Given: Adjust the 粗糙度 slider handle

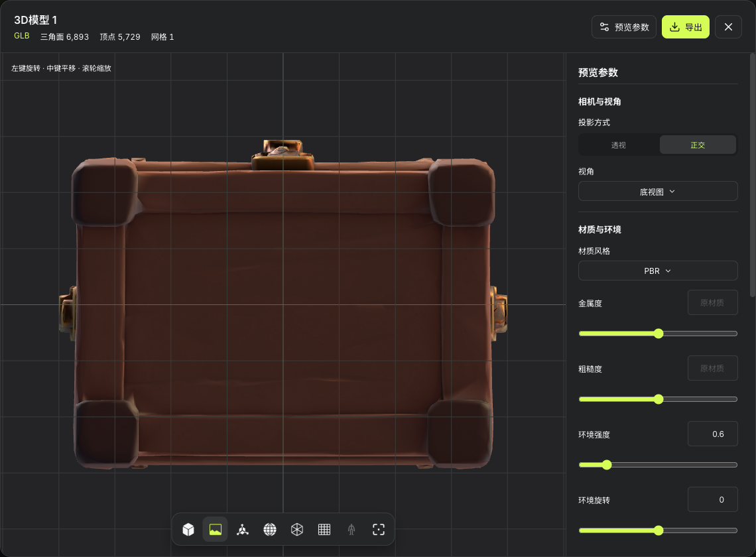Looking at the screenshot, I should point(659,399).
